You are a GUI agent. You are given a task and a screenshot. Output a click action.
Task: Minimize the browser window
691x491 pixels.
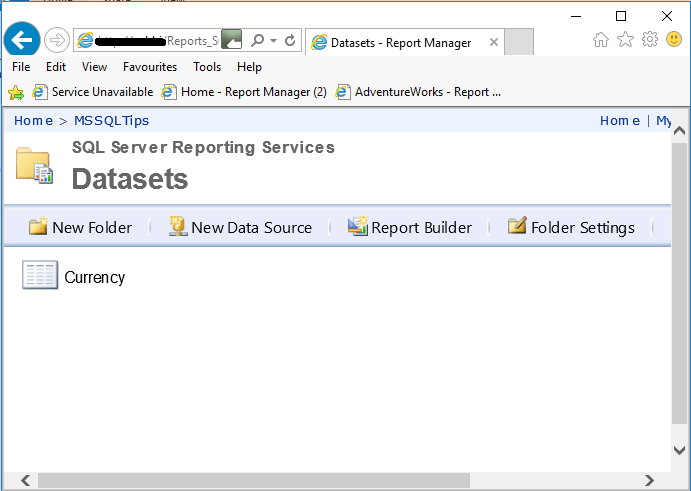(576, 16)
